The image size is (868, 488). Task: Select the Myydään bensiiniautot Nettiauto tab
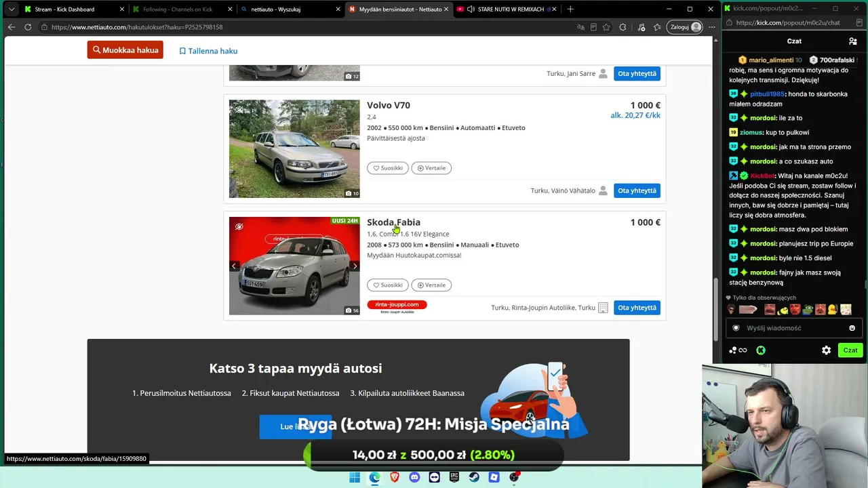pyautogui.click(x=398, y=9)
